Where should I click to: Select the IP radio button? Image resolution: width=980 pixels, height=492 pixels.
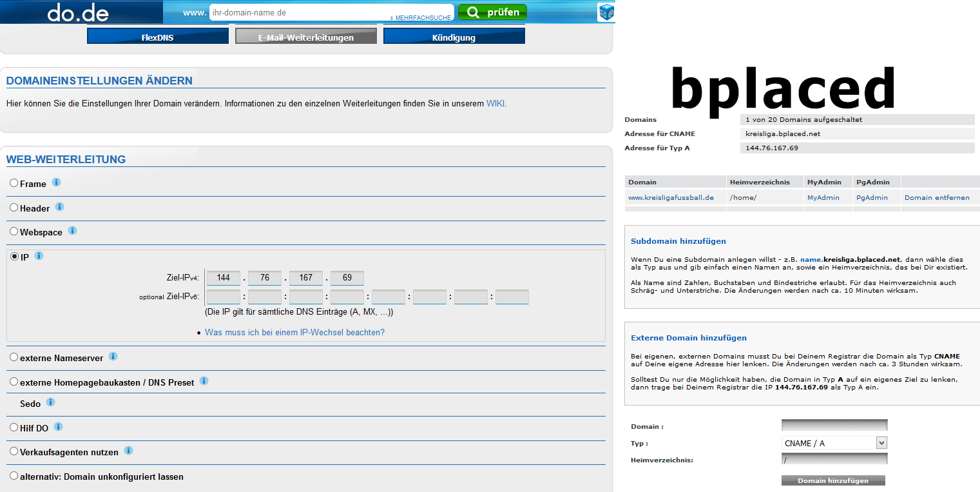[14, 257]
